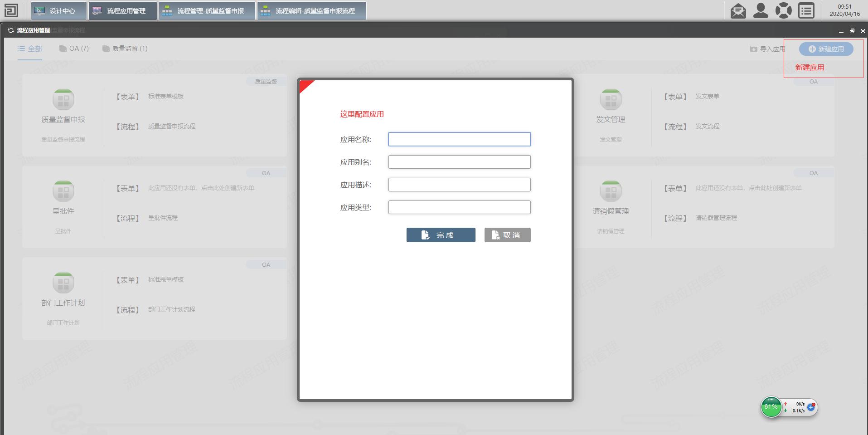Click the 发文管理 app name text
The width and height of the screenshot is (868, 435).
coord(611,119)
